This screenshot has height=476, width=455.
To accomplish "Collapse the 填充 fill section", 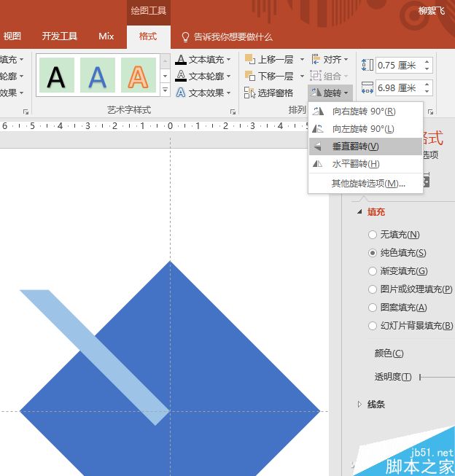I will pos(360,211).
